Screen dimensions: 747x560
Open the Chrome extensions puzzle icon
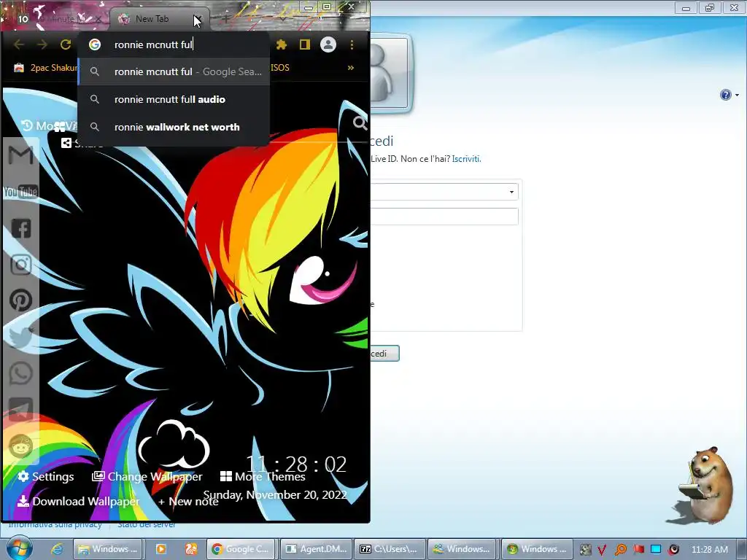coord(282,44)
